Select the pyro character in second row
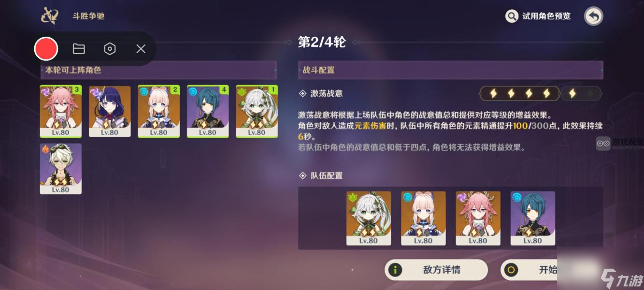This screenshot has width=644, height=290. point(61,169)
